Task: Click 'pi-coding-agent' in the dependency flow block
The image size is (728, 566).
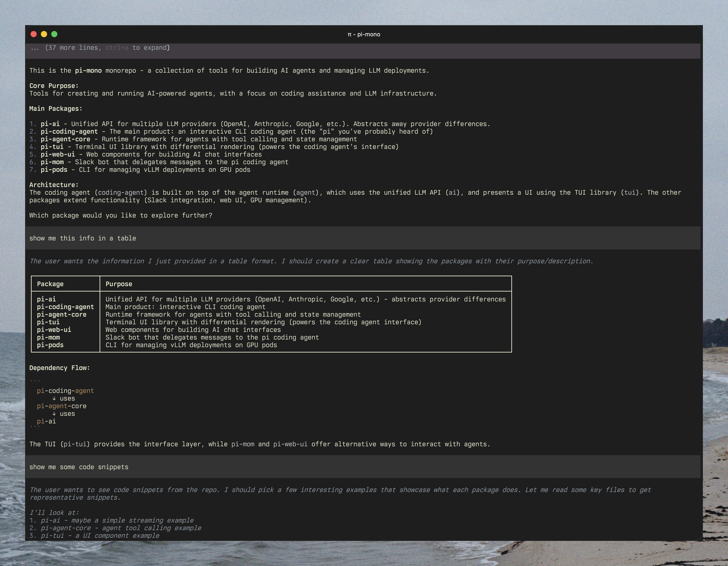Action: [65, 391]
